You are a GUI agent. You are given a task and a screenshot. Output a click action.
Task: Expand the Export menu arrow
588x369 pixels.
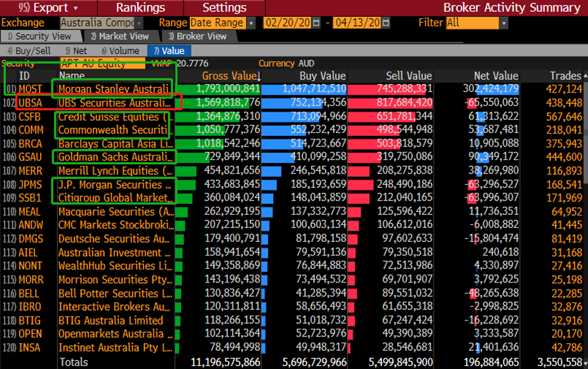pyautogui.click(x=76, y=8)
